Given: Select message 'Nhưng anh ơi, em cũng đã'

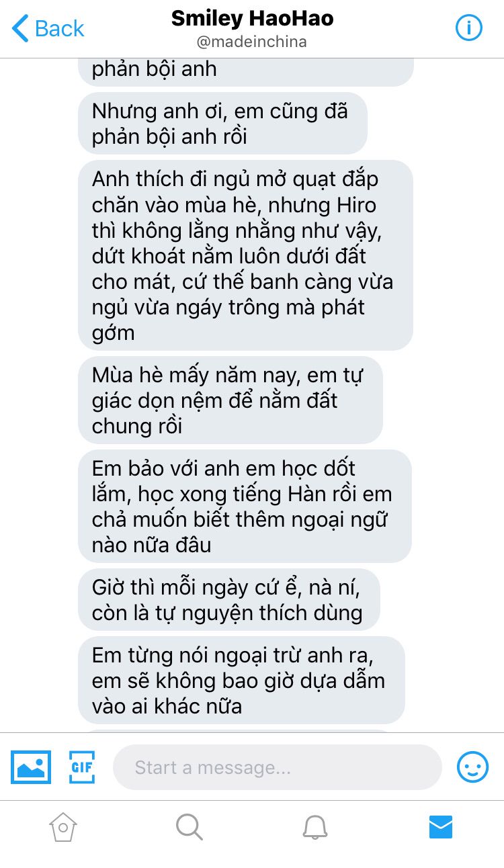Looking at the screenshot, I should click(222, 123).
